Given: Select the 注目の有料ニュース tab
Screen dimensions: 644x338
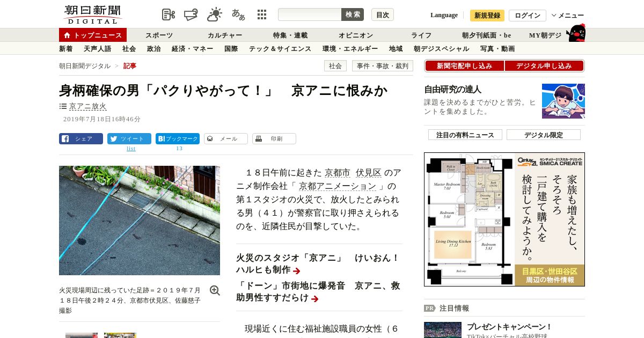Looking at the screenshot, I should tap(465, 135).
